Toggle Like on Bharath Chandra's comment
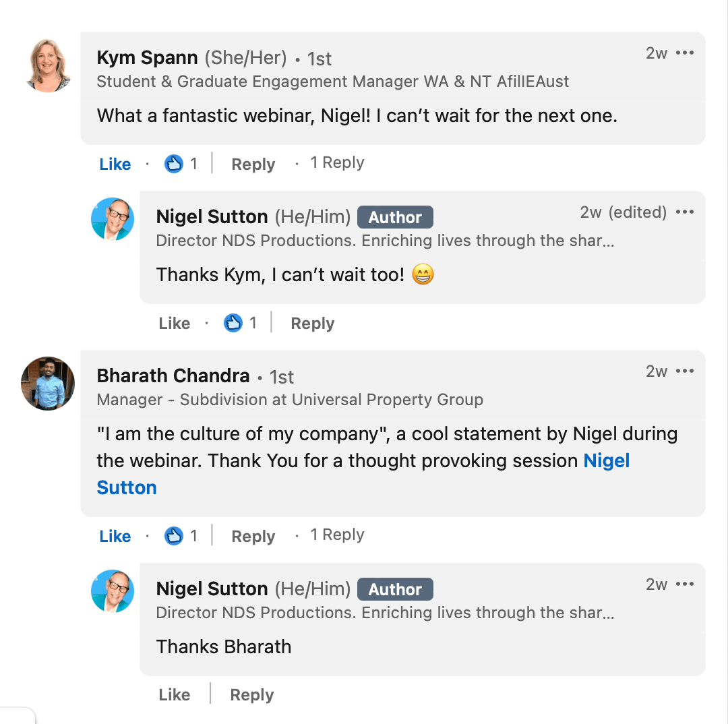 pyautogui.click(x=115, y=536)
